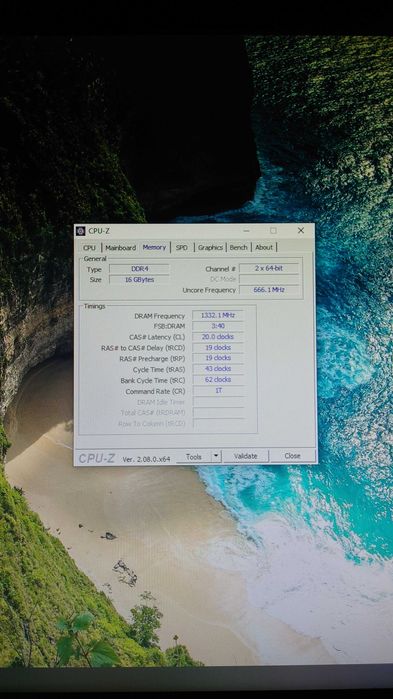Show the About tab
The width and height of the screenshot is (393, 699).
264,247
